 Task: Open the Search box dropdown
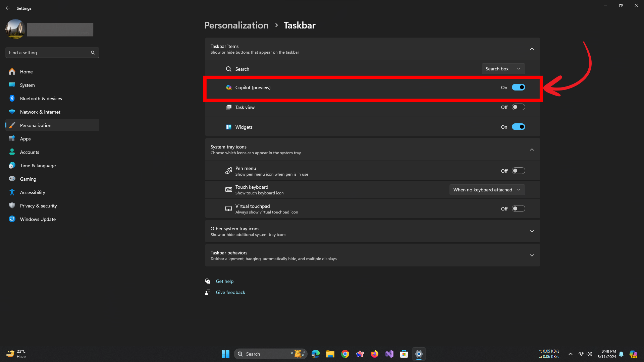coord(503,69)
